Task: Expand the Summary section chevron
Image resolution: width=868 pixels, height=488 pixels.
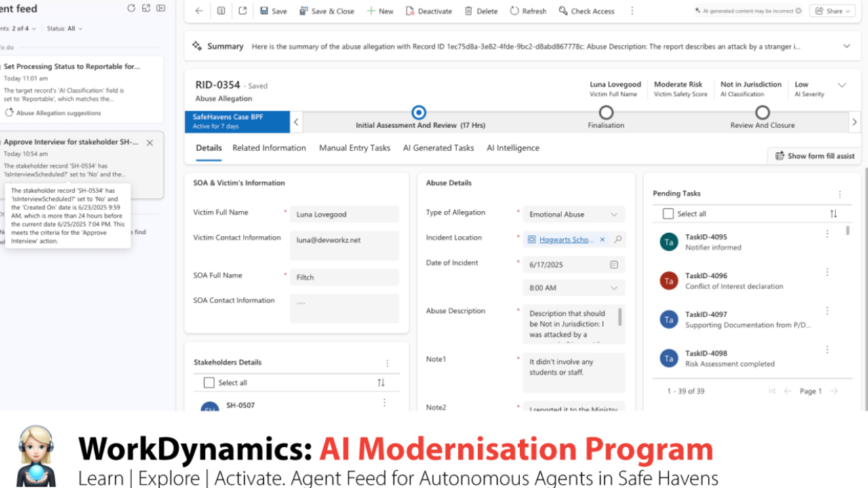Action: pos(846,46)
